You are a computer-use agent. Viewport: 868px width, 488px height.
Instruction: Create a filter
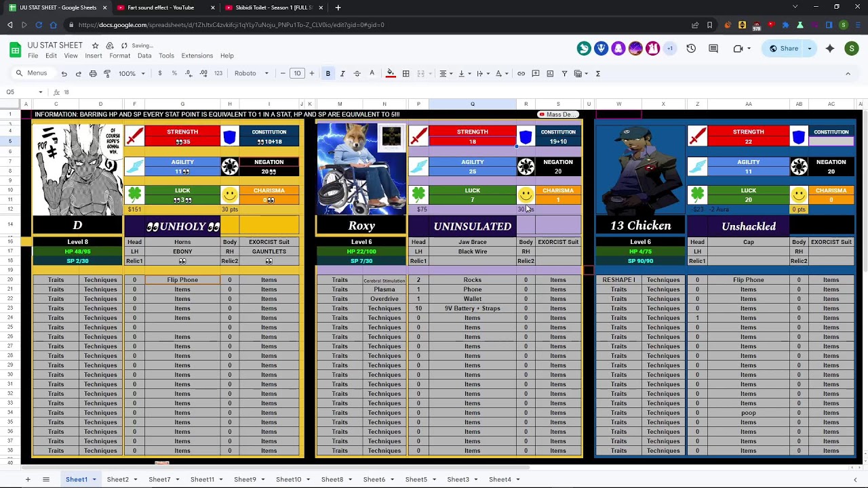click(x=564, y=73)
